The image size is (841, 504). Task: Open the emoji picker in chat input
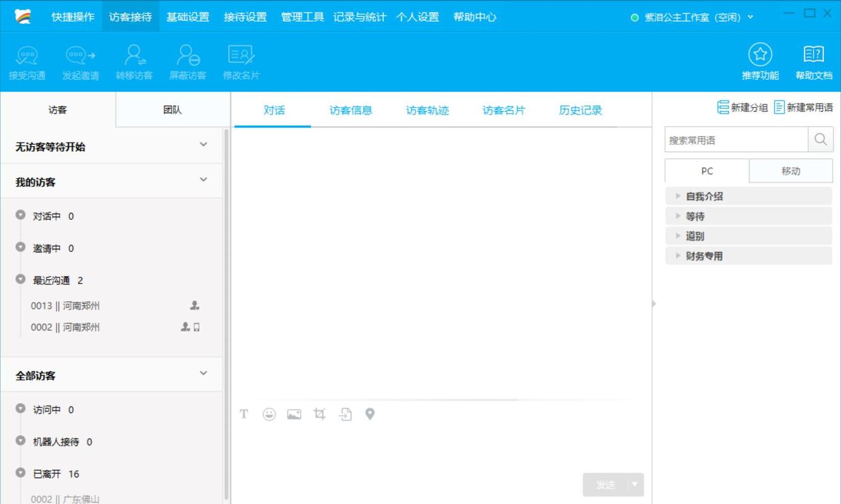coord(269,414)
